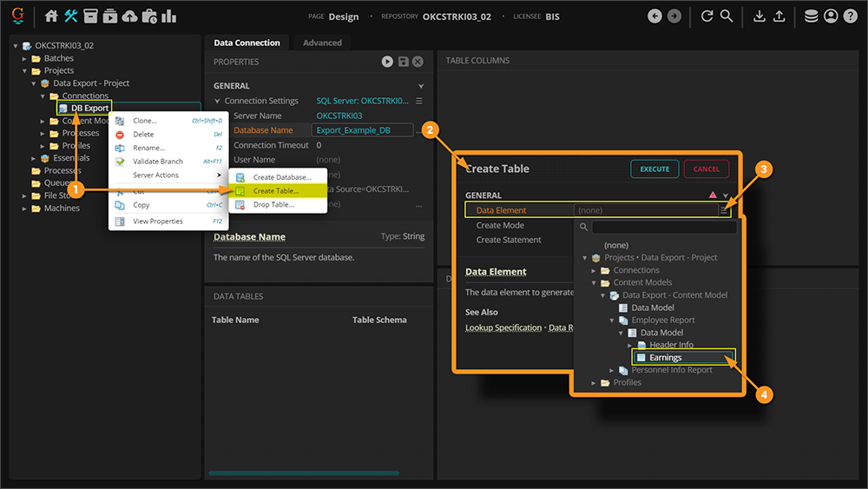Choose Create Table from the submenu
Screen dimensions: 868x489
[275, 190]
